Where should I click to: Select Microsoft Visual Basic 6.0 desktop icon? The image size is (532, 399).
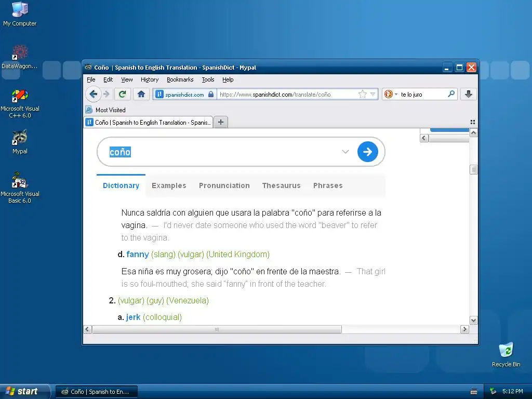pyautogui.click(x=20, y=188)
